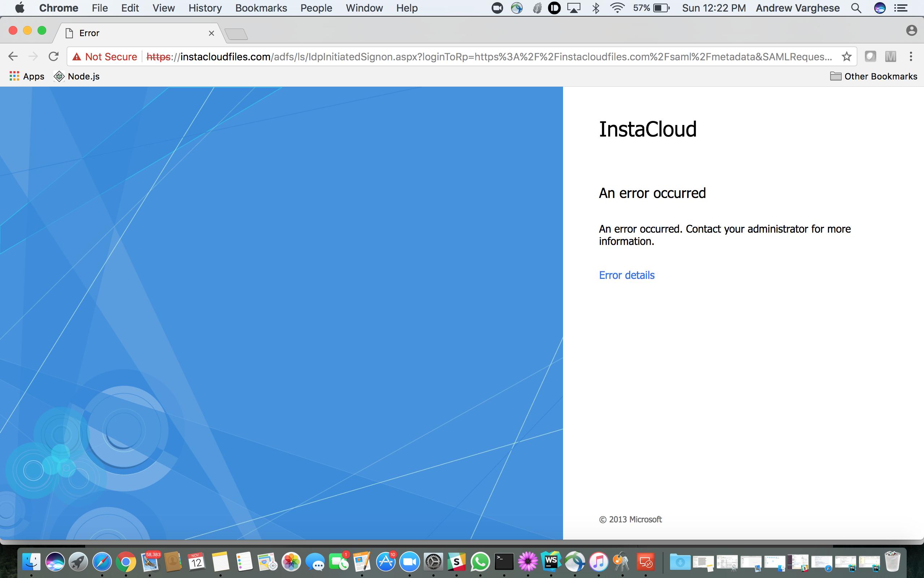The width and height of the screenshot is (924, 578).
Task: Open Messages from the Dock
Action: click(315, 562)
